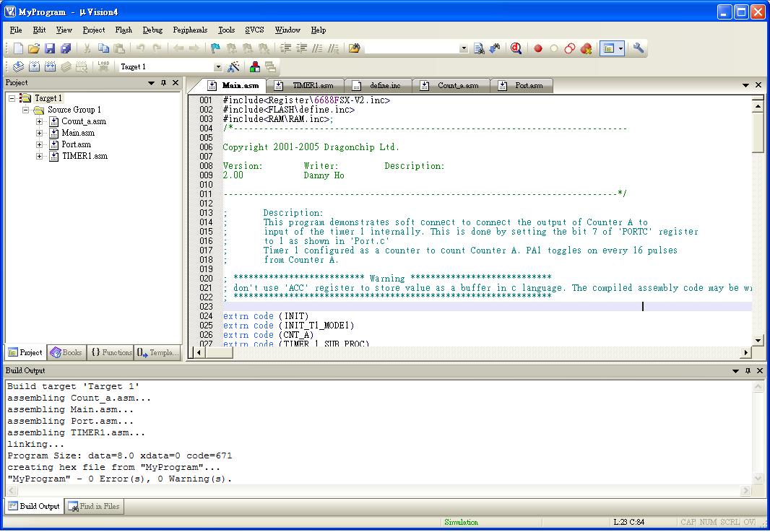Click the Indent selected lines icon
The image size is (770, 532).
pos(286,48)
